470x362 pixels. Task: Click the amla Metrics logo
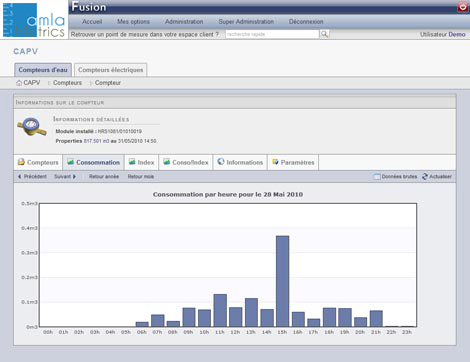point(34,19)
